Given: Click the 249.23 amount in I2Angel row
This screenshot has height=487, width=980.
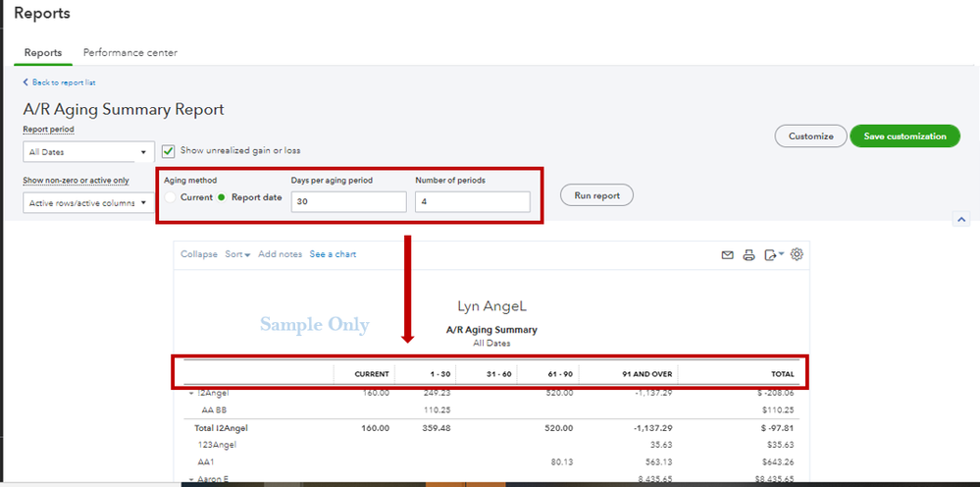Looking at the screenshot, I should coord(437,393).
